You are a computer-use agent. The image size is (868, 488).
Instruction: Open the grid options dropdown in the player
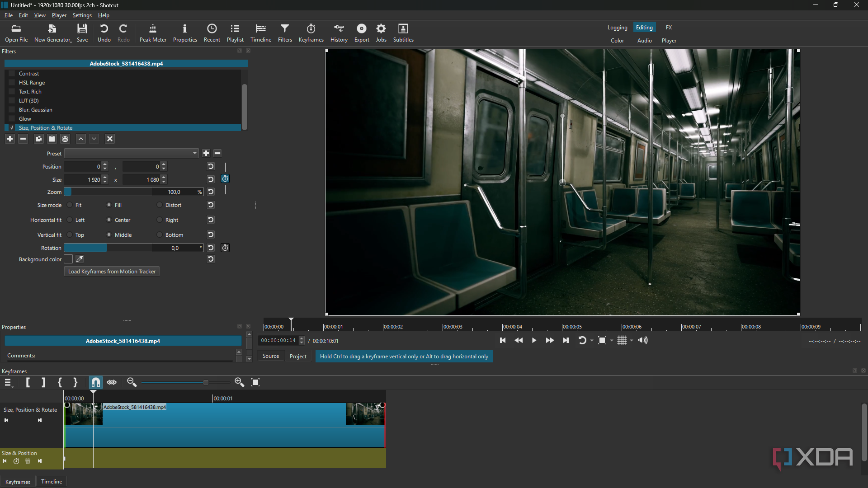point(632,341)
